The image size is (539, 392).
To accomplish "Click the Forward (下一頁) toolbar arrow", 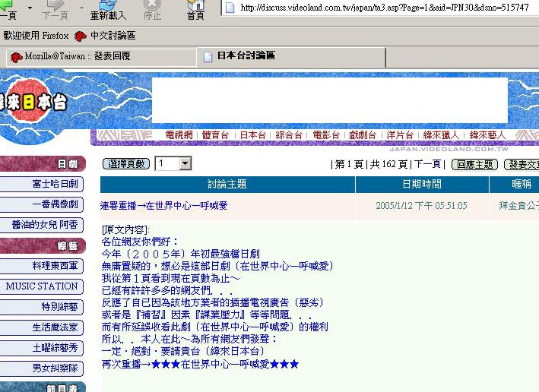I will [55, 10].
